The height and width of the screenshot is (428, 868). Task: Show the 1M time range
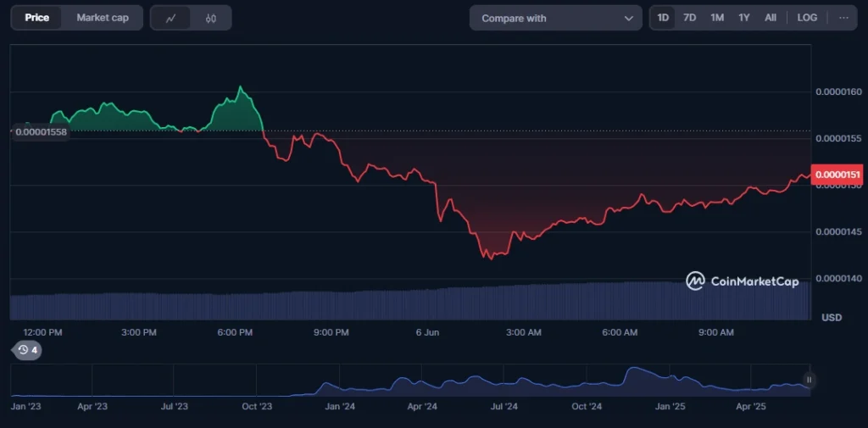coord(716,18)
